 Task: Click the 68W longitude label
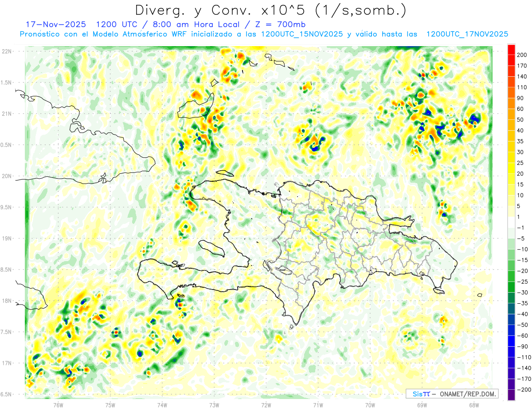click(x=473, y=405)
